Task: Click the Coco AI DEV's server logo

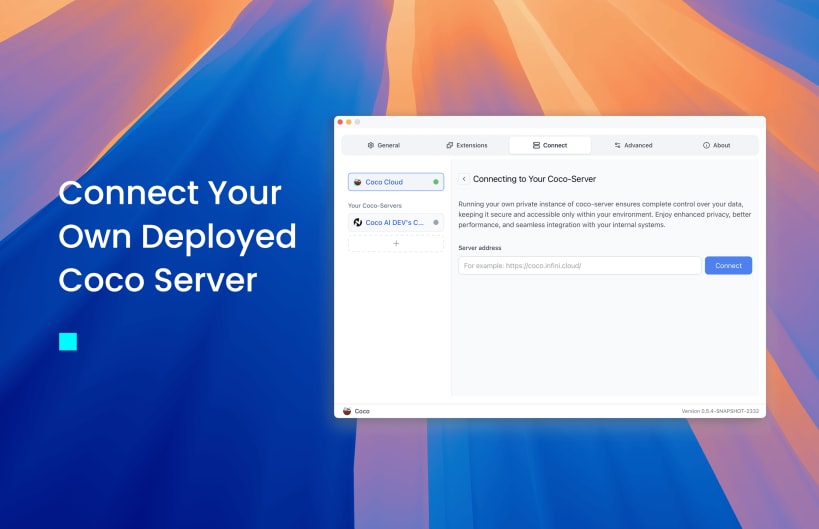Action: [x=358, y=222]
